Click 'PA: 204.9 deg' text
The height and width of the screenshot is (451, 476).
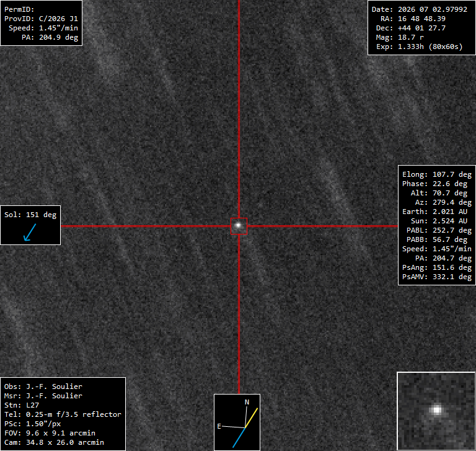click(x=50, y=37)
